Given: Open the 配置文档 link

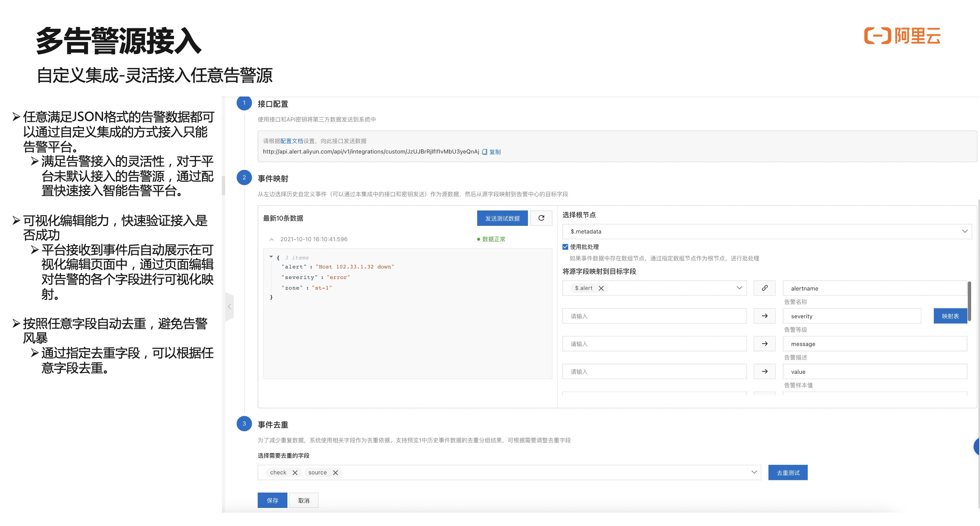Looking at the screenshot, I should [x=291, y=141].
